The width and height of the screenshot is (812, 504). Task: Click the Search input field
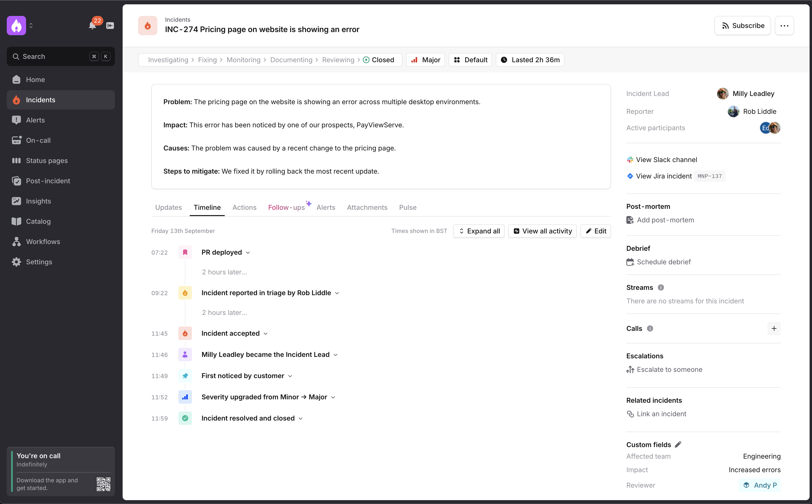point(53,56)
